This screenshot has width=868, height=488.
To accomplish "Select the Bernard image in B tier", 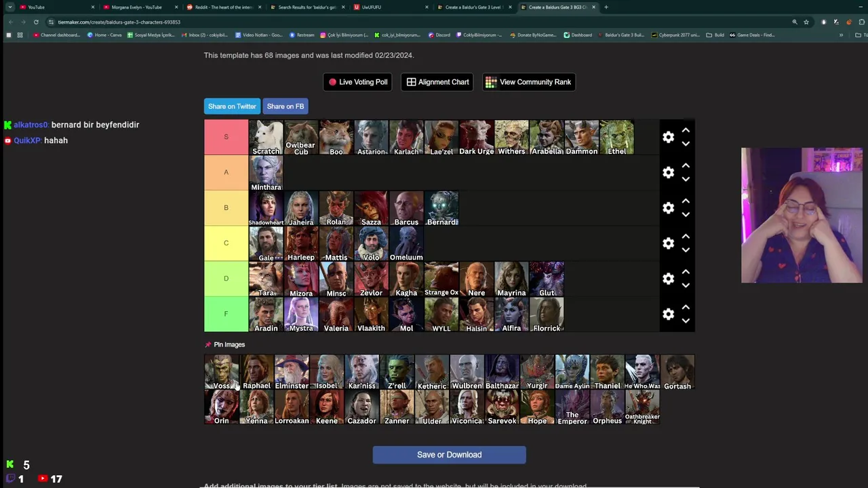I will click(441, 208).
